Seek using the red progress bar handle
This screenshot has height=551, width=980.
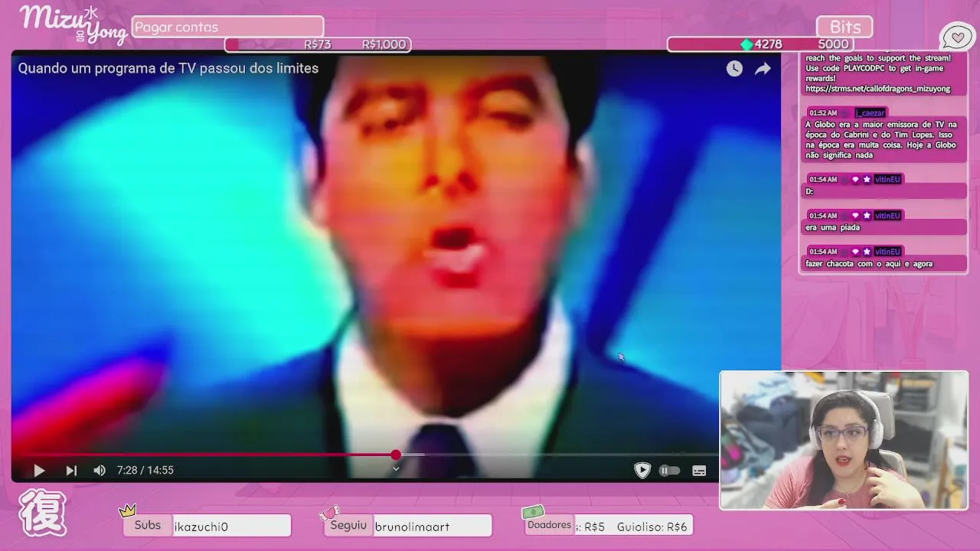coord(396,455)
